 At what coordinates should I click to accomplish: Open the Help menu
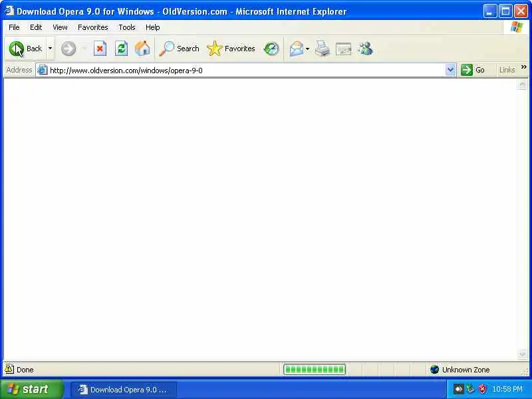pyautogui.click(x=152, y=27)
